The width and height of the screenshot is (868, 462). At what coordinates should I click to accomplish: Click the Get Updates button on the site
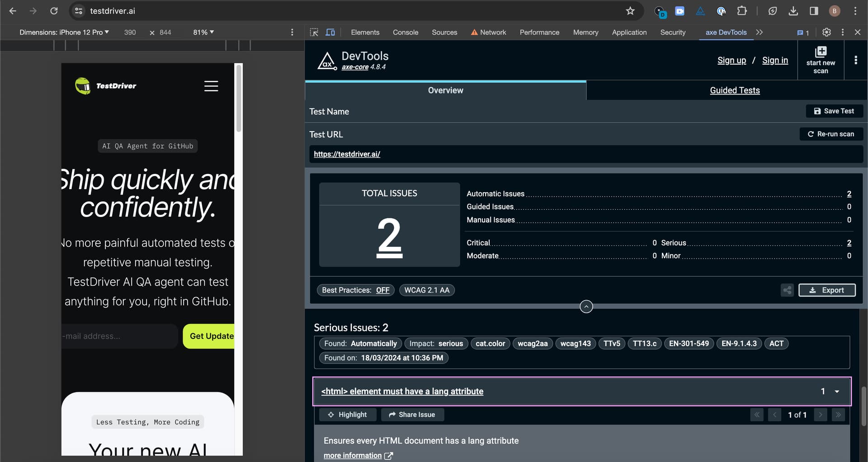[x=209, y=336]
